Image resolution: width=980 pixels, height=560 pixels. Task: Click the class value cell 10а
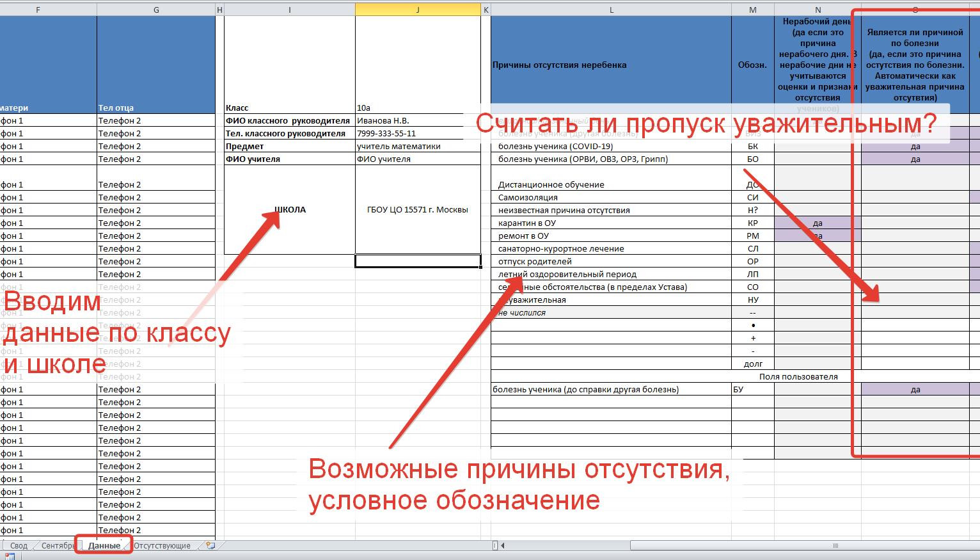[418, 108]
